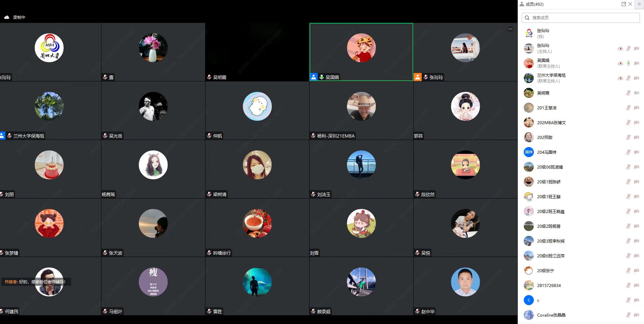This screenshot has height=324, width=644.
Task: Open the hamburger menu at top right
Action: click(639, 4)
